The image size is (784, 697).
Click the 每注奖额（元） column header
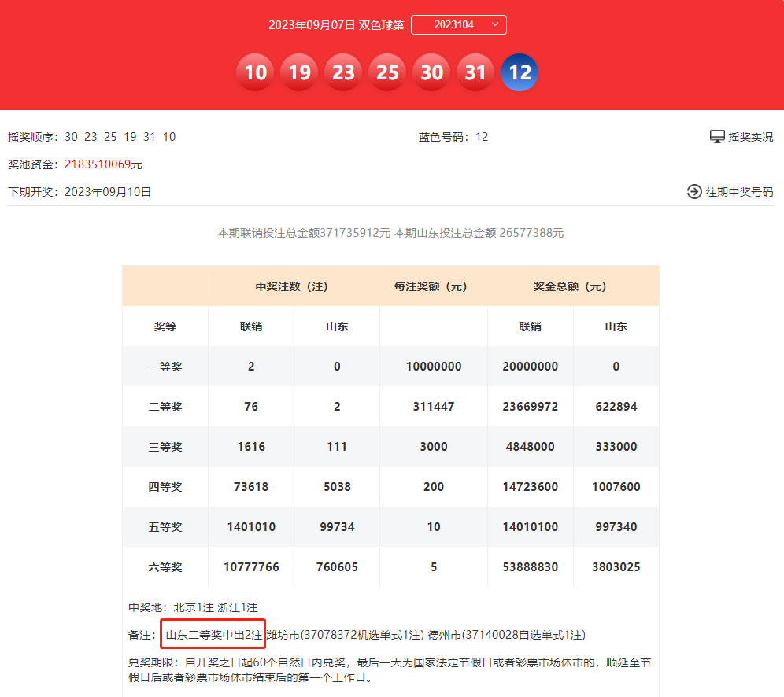point(431,286)
